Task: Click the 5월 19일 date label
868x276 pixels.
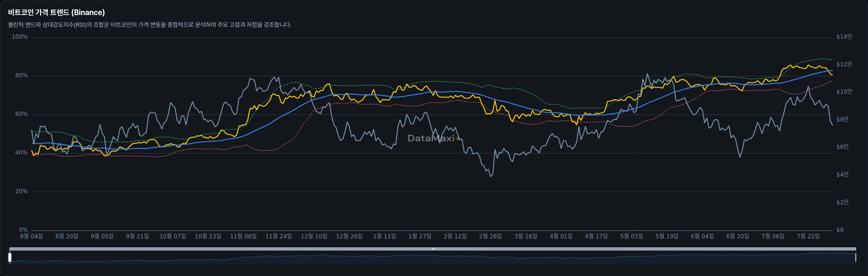Action: tap(667, 236)
